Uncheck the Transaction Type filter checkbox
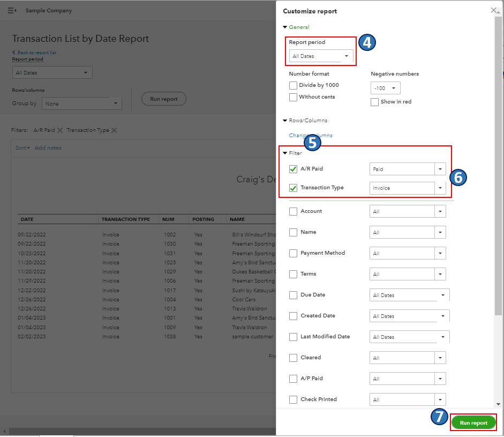 [293, 188]
